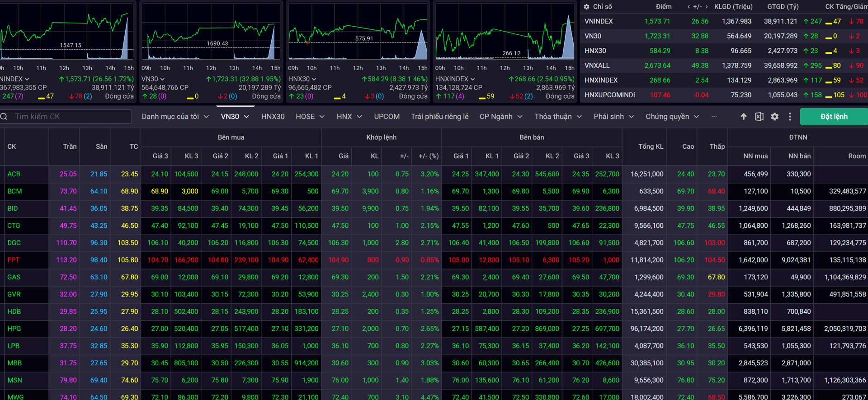Open stock MBB
868x400 pixels.
[14, 363]
